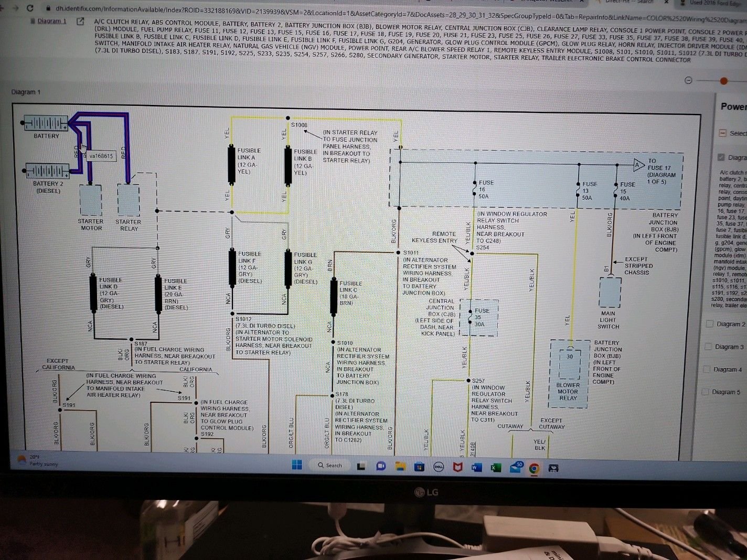Open McAfee from the taskbar

point(458,467)
